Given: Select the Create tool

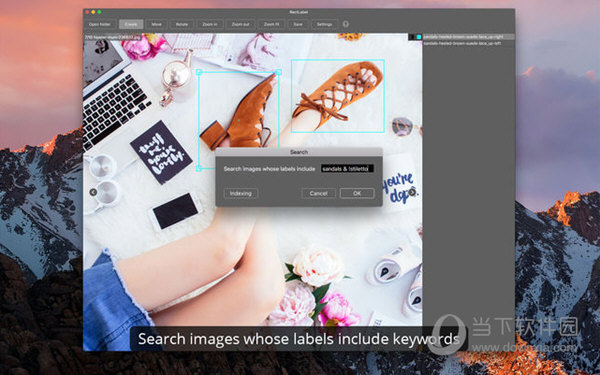Looking at the screenshot, I should [131, 24].
